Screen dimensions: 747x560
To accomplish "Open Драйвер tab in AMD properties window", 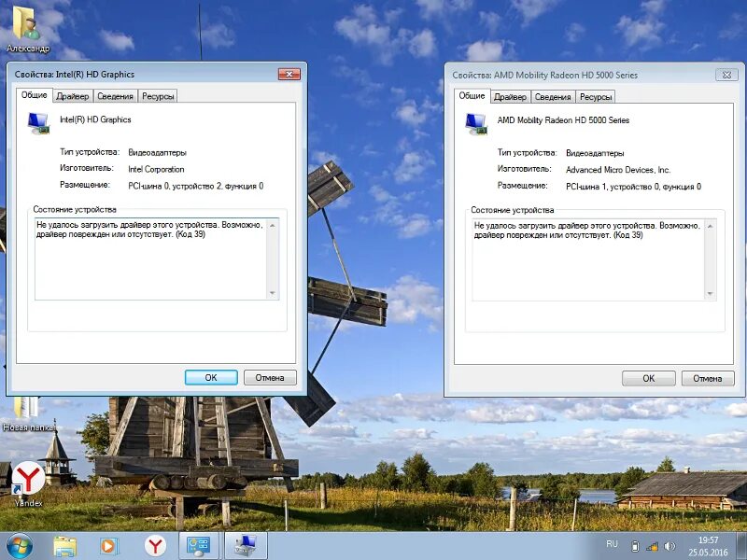I will [x=510, y=97].
